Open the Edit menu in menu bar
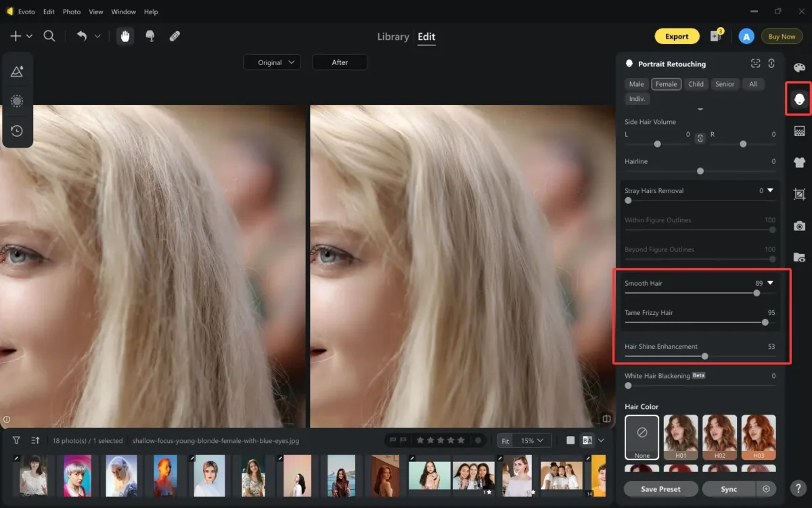This screenshot has width=812, height=508. [x=49, y=12]
